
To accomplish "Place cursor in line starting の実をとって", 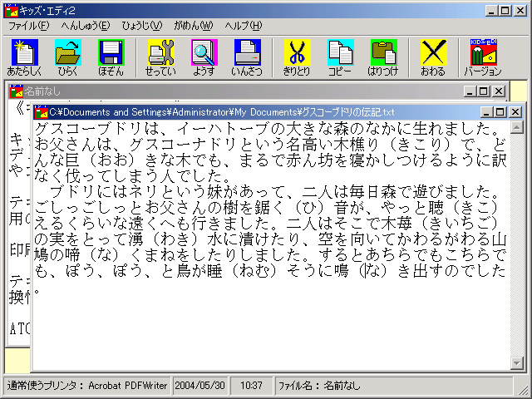I will click(270, 240).
